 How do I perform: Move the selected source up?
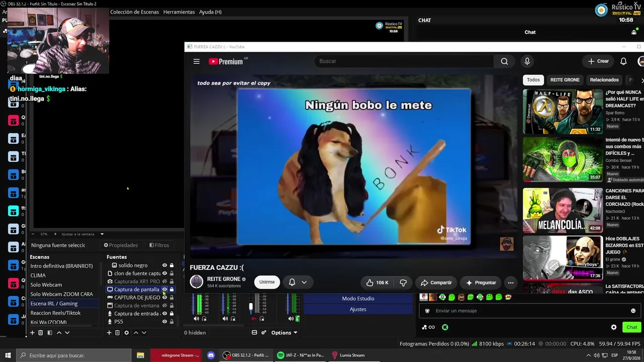136,333
